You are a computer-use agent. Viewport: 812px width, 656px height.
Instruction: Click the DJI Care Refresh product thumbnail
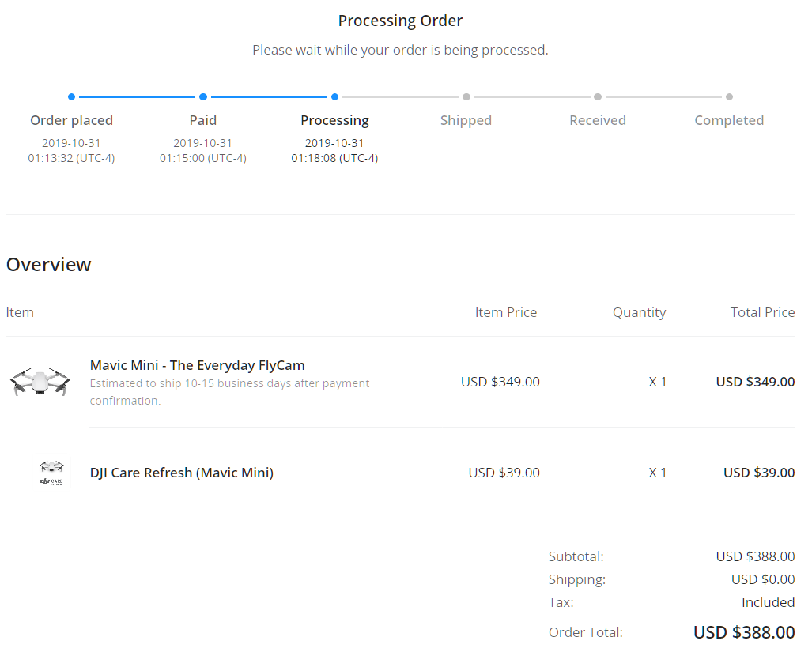click(x=51, y=473)
